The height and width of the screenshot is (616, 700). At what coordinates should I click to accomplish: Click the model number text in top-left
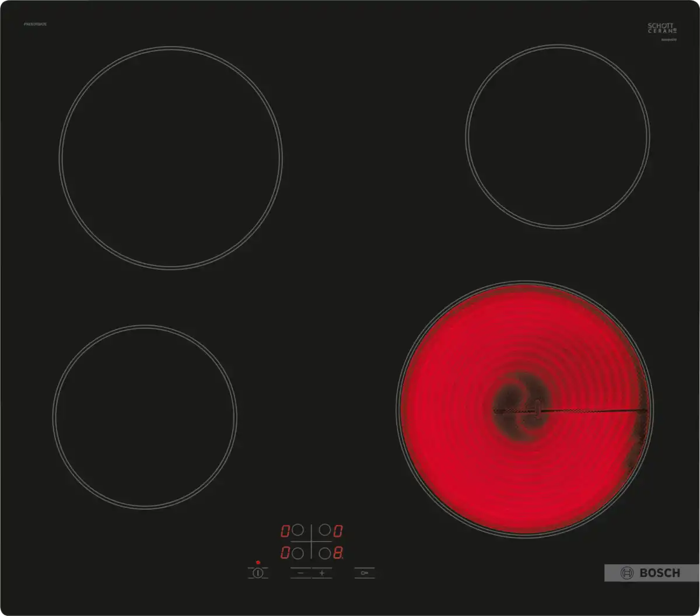click(x=36, y=24)
